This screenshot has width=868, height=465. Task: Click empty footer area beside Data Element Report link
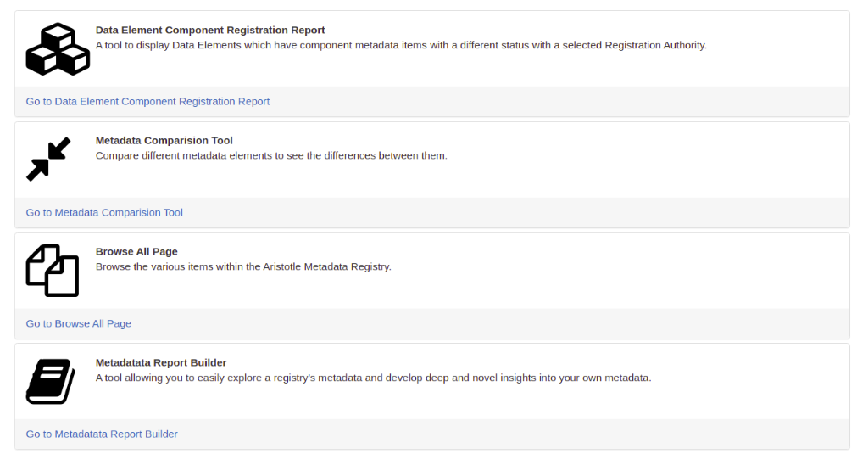[x=559, y=102]
